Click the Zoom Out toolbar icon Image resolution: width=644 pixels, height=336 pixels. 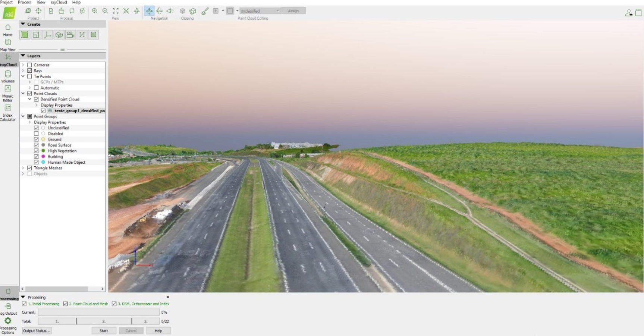point(105,11)
